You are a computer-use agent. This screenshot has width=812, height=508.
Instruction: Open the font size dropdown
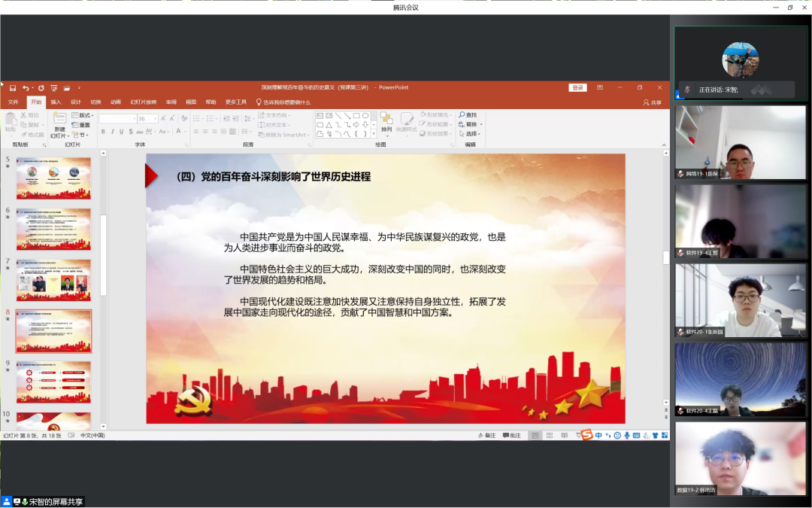156,119
